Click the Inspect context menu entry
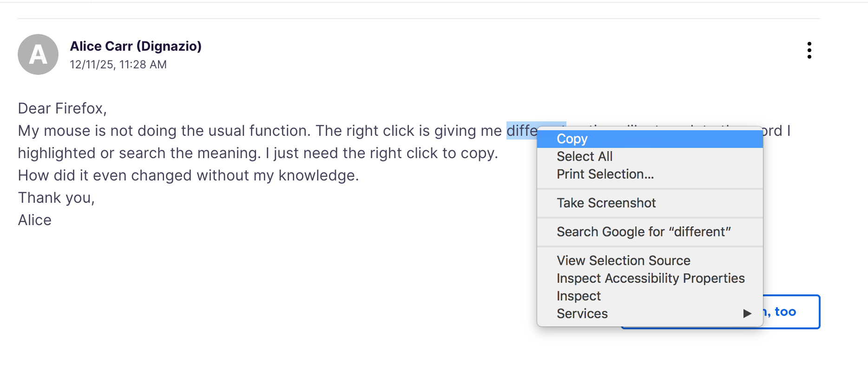 [579, 296]
